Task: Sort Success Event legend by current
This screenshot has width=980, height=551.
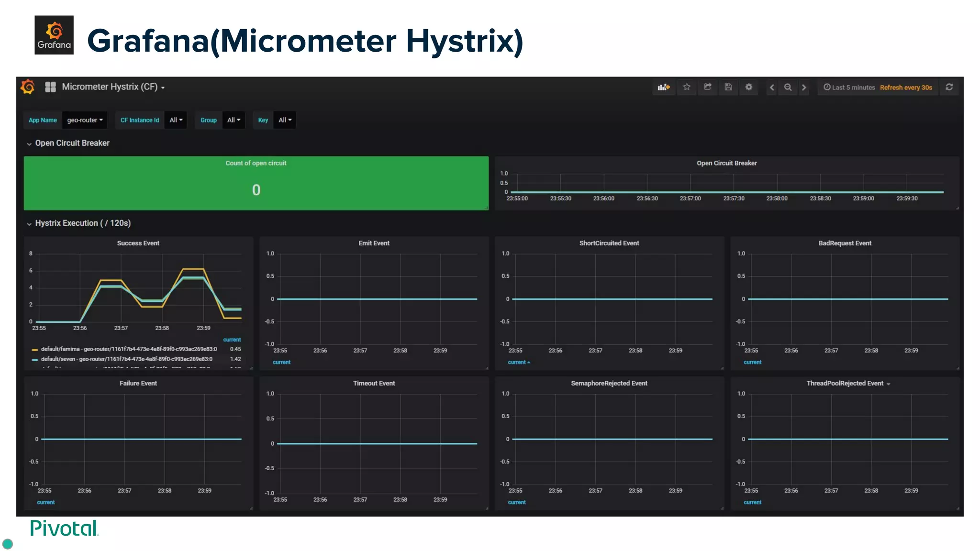Action: pos(232,340)
